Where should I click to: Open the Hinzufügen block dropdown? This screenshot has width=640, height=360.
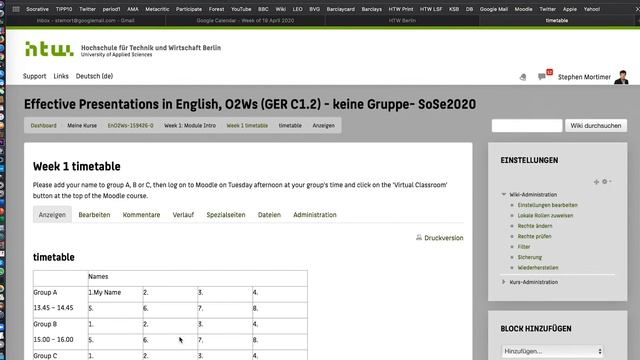(x=552, y=351)
